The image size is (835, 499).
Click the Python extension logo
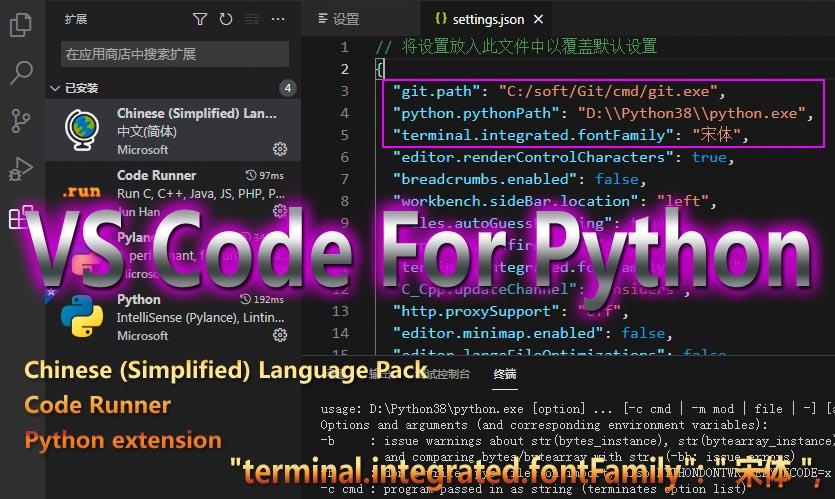coord(82,316)
